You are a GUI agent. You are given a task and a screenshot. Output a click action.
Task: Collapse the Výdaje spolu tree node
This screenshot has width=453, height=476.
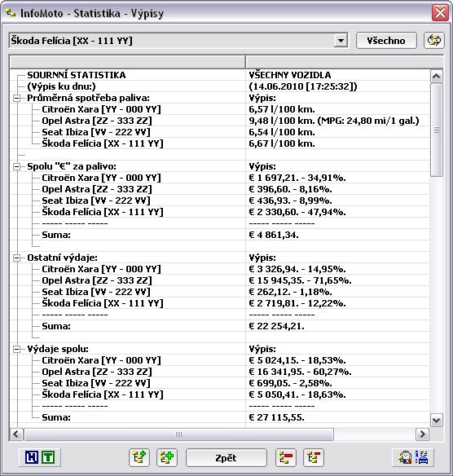tap(16, 349)
